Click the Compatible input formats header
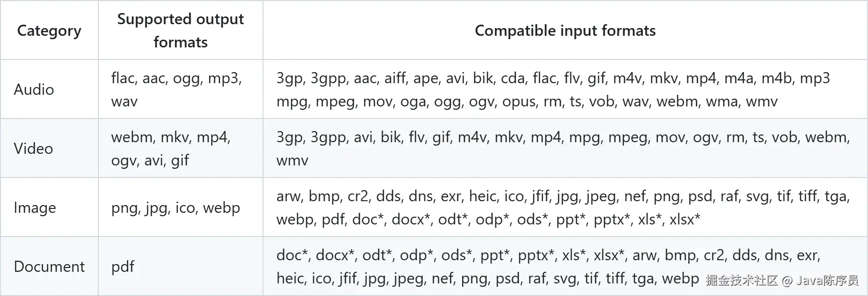 coord(565,30)
